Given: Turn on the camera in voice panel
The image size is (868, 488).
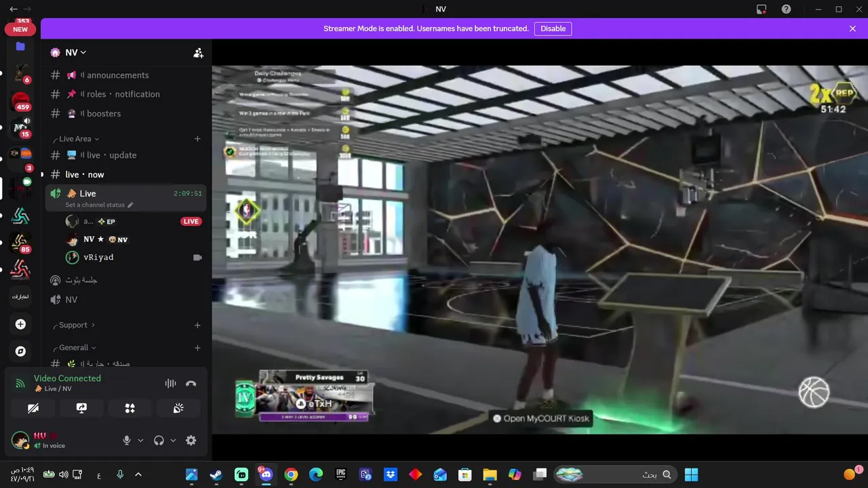Looking at the screenshot, I should tap(33, 408).
